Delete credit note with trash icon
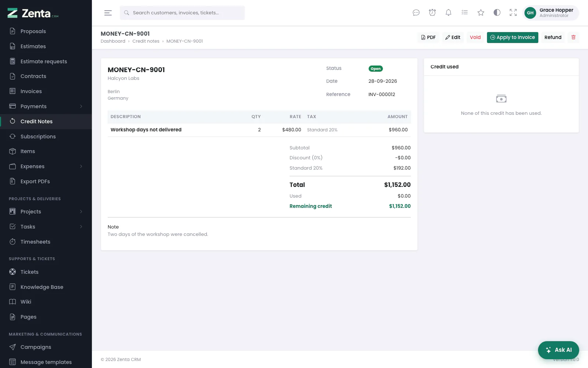This screenshot has width=588, height=368. [573, 37]
